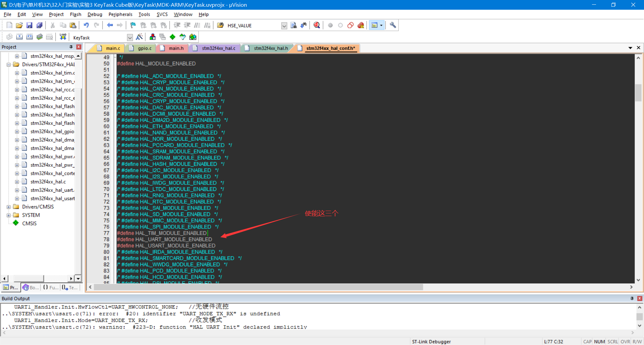Image resolution: width=644 pixels, height=345 pixels.
Task: Open the Debug menu
Action: [95, 14]
